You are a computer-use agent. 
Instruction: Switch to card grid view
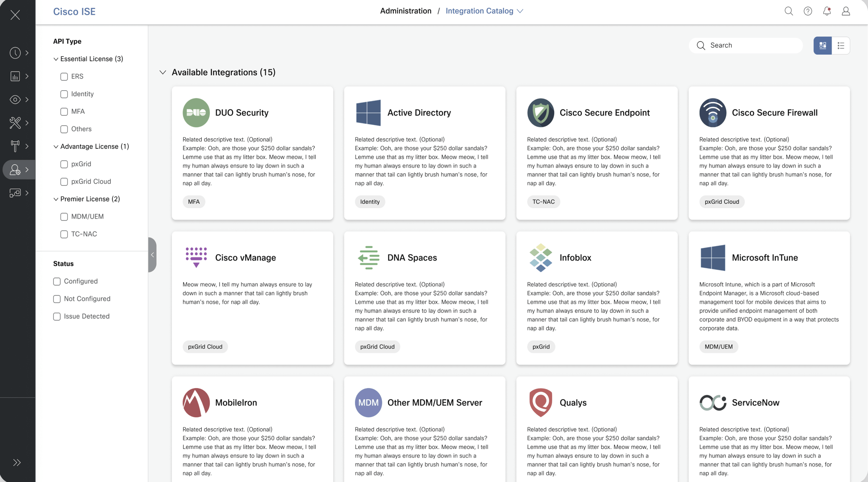tap(823, 45)
